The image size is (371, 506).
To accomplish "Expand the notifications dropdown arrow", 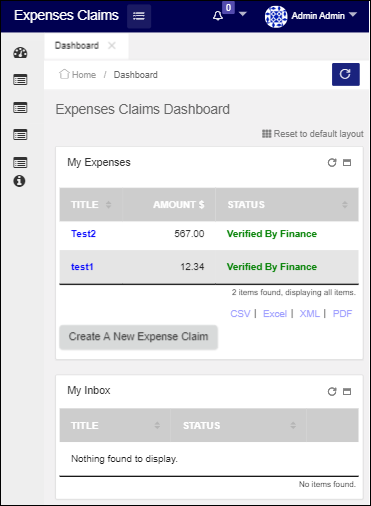I will coord(243,14).
